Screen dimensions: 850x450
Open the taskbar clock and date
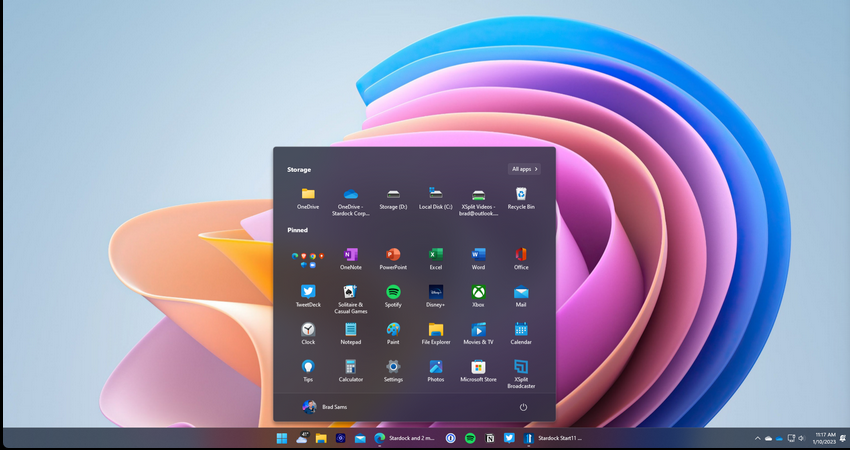(825, 438)
